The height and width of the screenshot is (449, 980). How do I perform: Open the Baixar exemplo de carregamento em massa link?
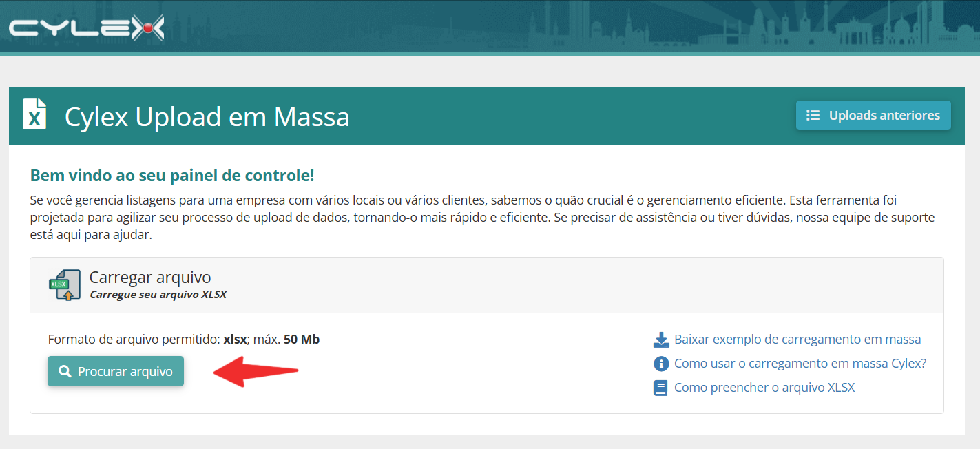(797, 340)
